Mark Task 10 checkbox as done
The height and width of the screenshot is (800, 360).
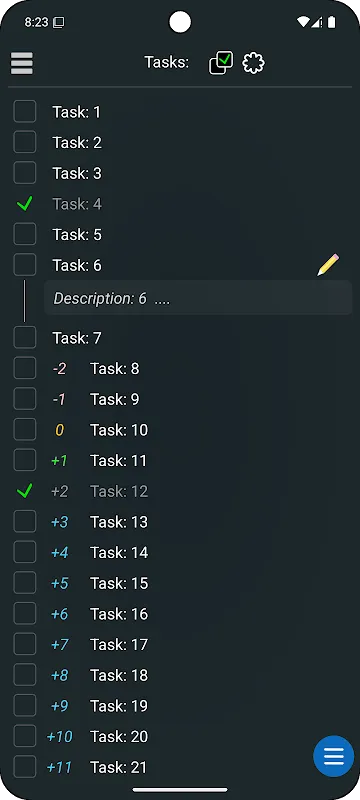point(24,430)
